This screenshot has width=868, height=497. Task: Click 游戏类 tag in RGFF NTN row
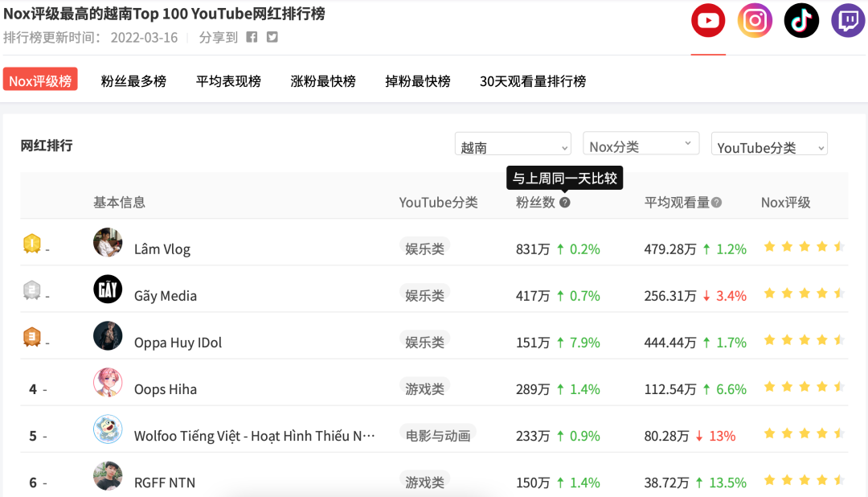pos(424,482)
